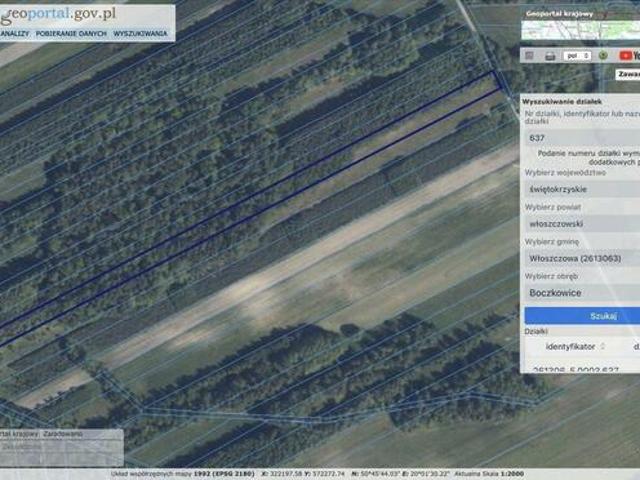Screen dimensions: 640x480
Task: Click the green round icon in toolbar
Action: pyautogui.click(x=603, y=56)
